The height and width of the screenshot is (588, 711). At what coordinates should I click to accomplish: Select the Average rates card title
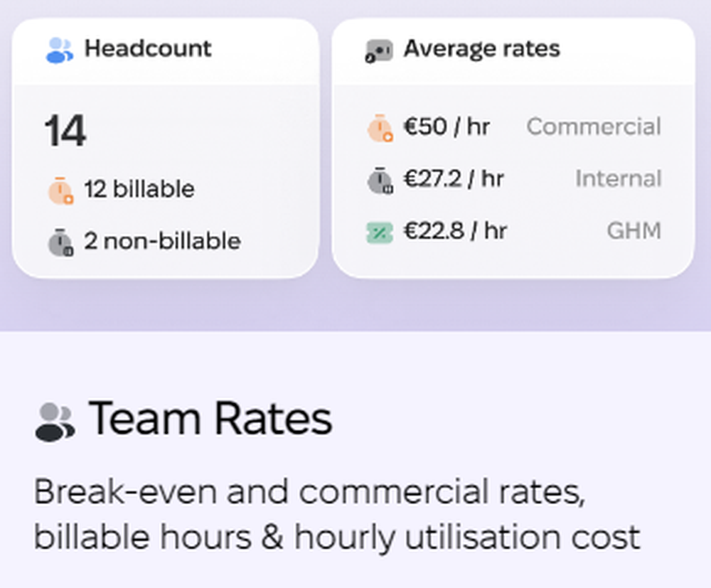pos(482,48)
